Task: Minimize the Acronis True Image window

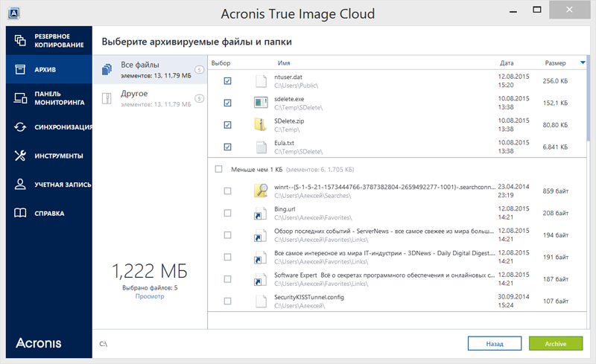Action: [x=513, y=11]
